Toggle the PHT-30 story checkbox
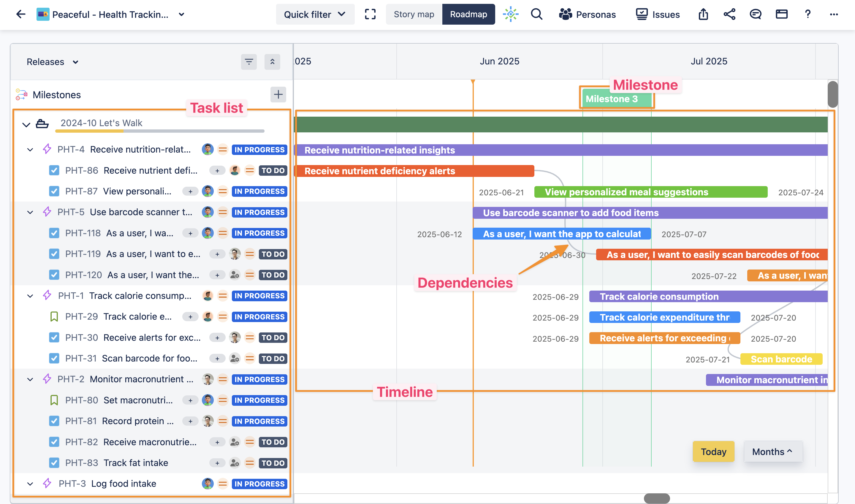855x504 pixels. [x=54, y=337]
